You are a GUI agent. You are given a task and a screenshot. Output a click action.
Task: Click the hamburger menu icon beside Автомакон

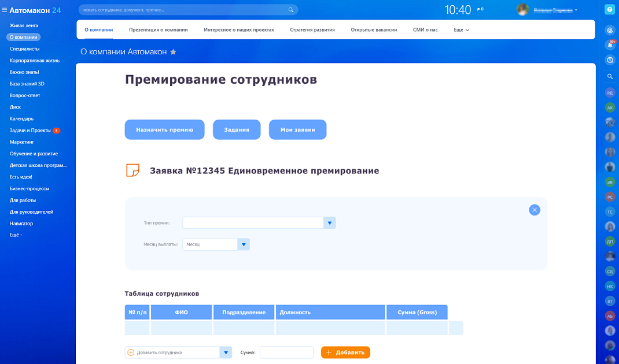(5, 10)
